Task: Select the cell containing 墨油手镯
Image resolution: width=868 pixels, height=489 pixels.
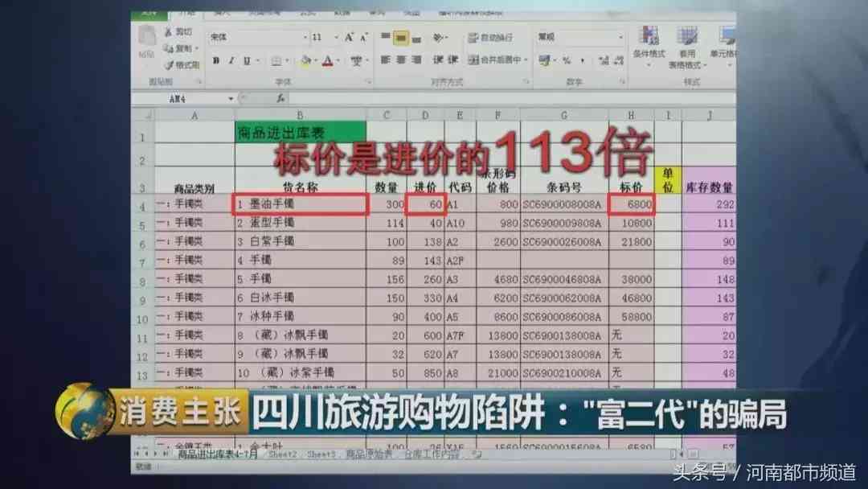Action: (300, 204)
